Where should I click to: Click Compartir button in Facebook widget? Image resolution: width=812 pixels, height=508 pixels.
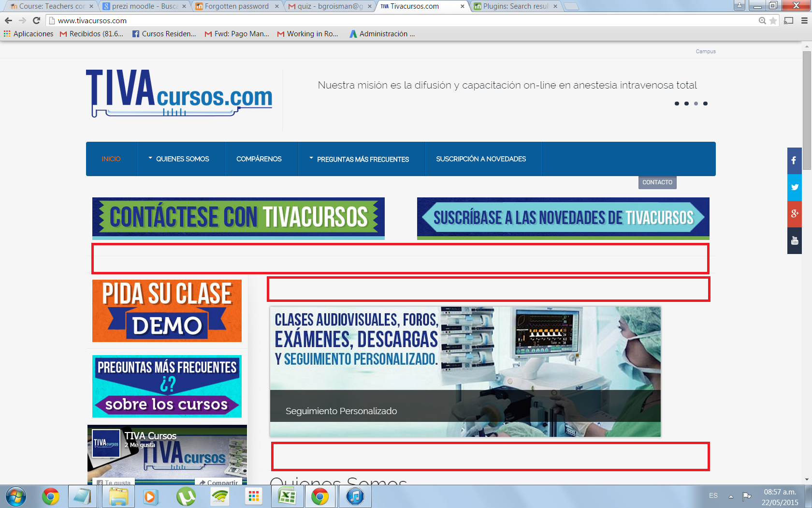pyautogui.click(x=219, y=482)
